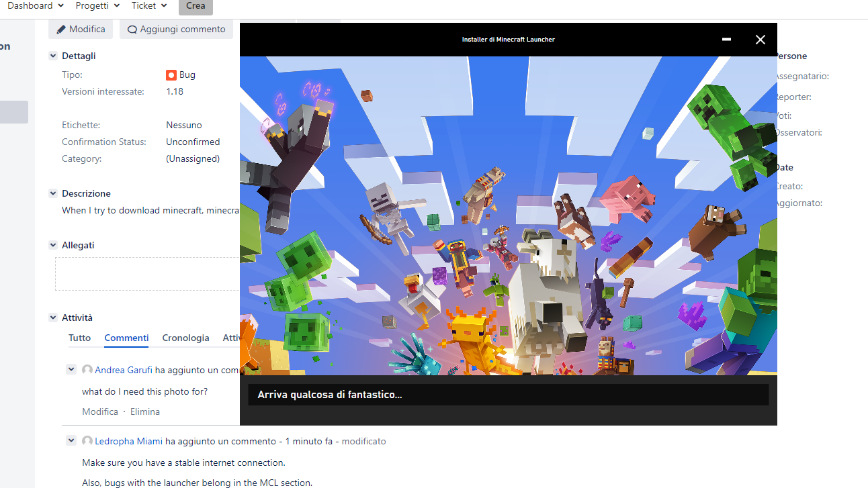Click the '1 minuto fa' timestamp link
The height and width of the screenshot is (488, 868).
pyautogui.click(x=310, y=441)
